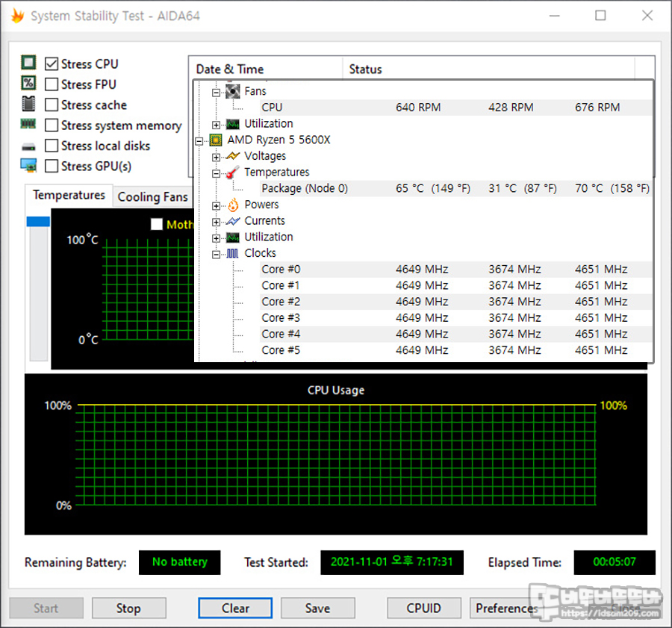Click the Utilization graph icon below Currents
This screenshot has width=672, height=628.
[233, 237]
